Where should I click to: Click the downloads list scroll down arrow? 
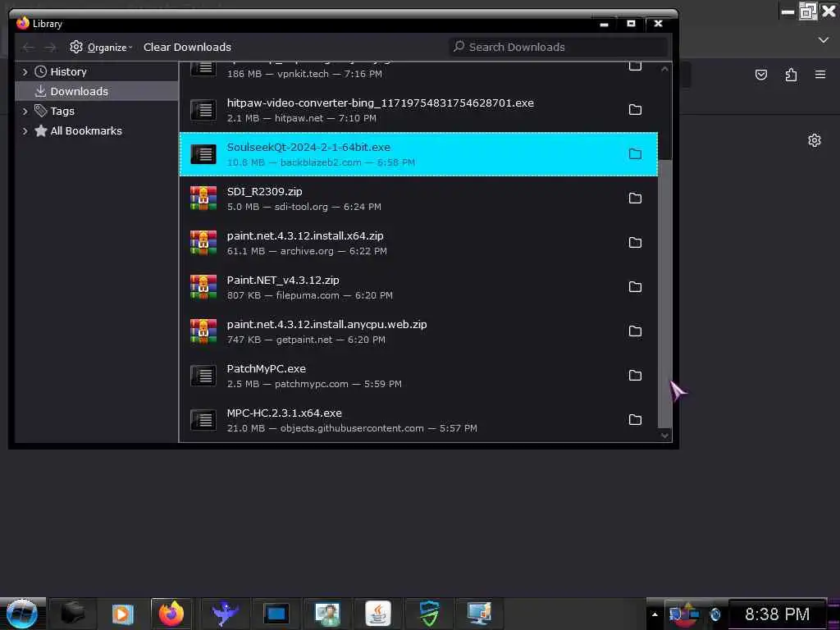(664, 436)
